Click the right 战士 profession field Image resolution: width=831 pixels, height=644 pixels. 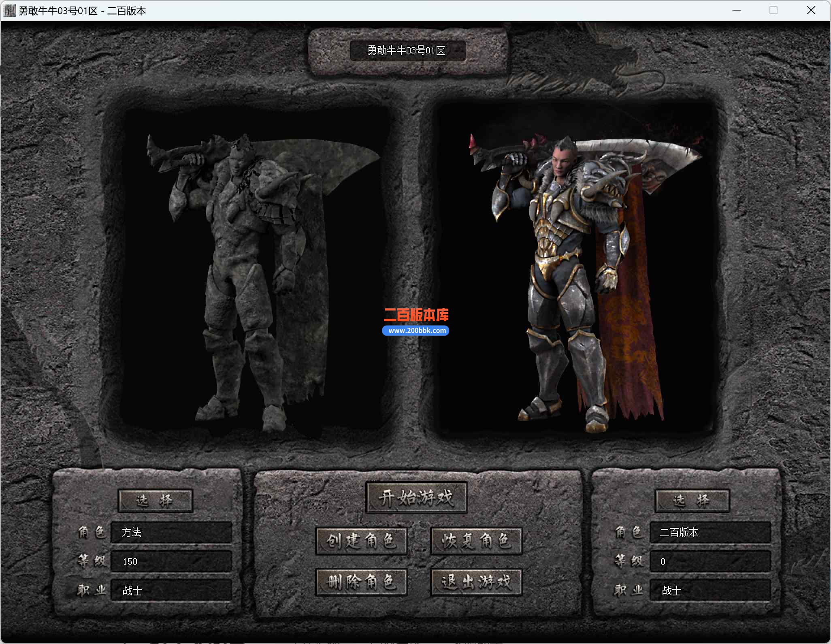pyautogui.click(x=710, y=591)
